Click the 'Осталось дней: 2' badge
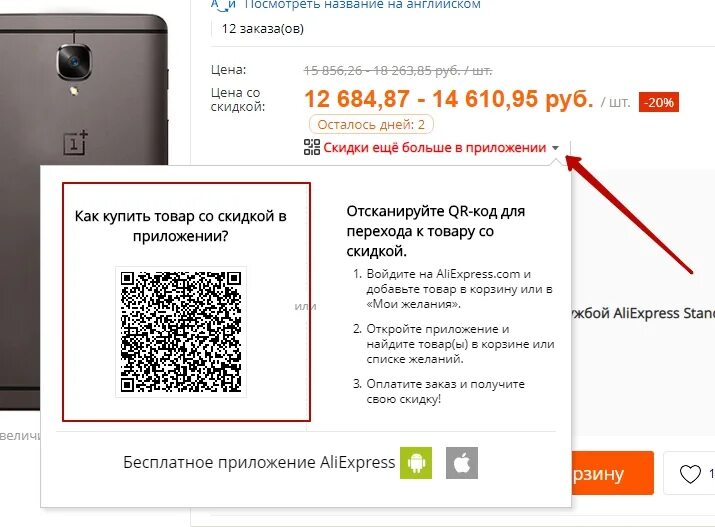The width and height of the screenshot is (715, 527). [x=371, y=124]
